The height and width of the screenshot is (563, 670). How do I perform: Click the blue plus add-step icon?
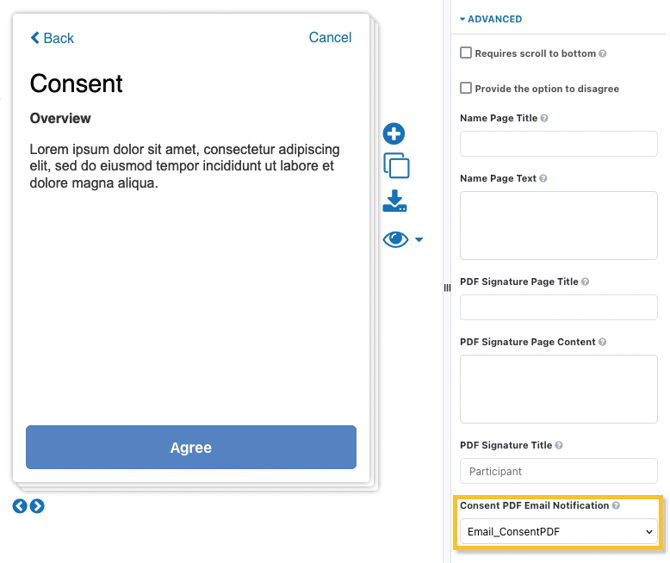tap(394, 134)
